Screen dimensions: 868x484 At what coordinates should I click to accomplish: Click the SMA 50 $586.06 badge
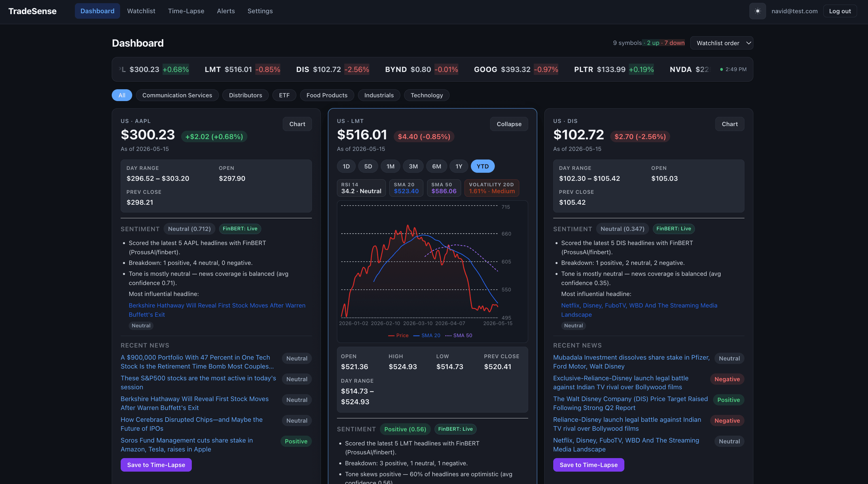click(x=444, y=188)
